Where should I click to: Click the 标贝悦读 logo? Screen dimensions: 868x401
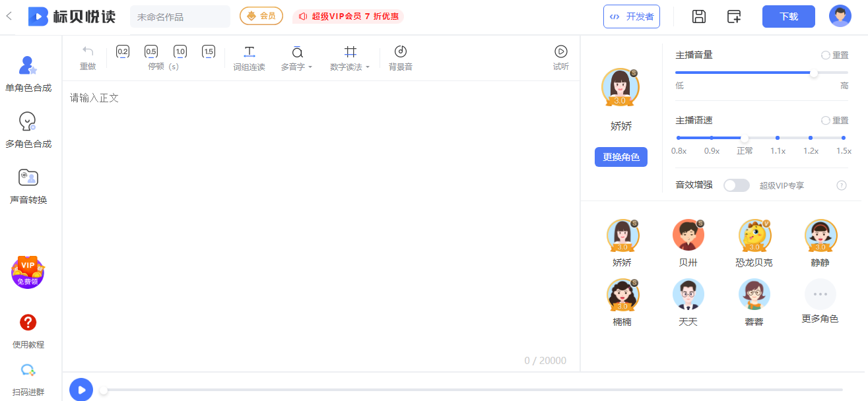(x=72, y=16)
